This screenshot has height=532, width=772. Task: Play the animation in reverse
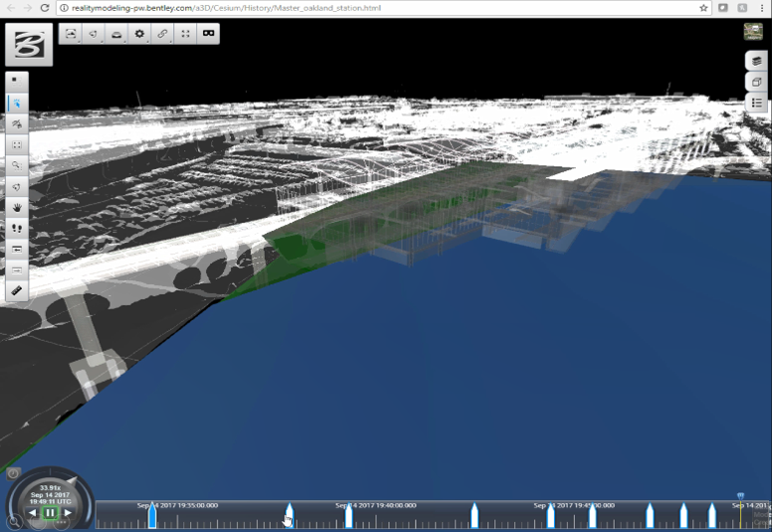(32, 513)
